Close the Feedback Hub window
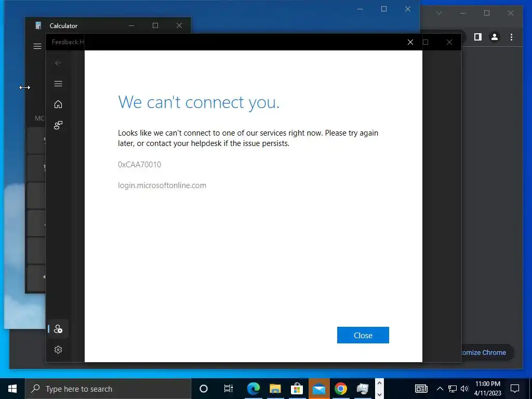This screenshot has width=532, height=399. click(x=449, y=42)
